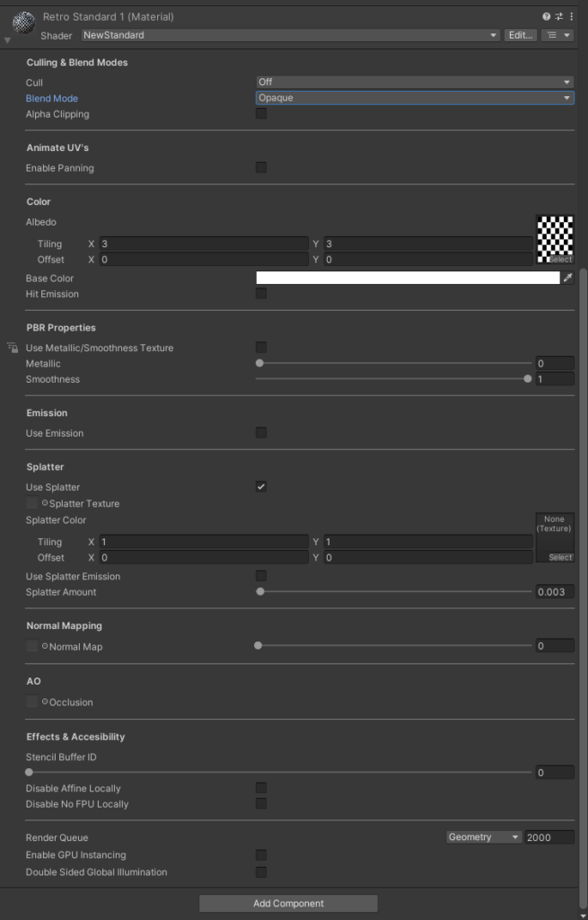Uncheck the Use Splatter checkbox
The image size is (588, 920).
coord(261,487)
